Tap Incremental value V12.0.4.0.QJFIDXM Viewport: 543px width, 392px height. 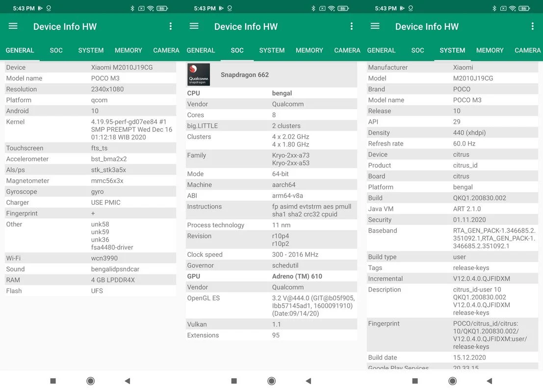[x=481, y=279]
